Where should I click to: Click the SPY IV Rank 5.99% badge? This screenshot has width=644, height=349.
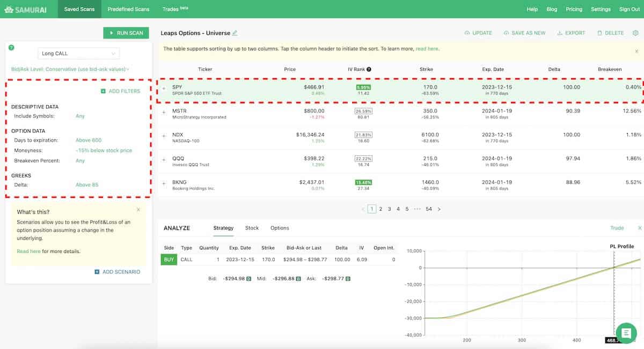click(x=363, y=87)
